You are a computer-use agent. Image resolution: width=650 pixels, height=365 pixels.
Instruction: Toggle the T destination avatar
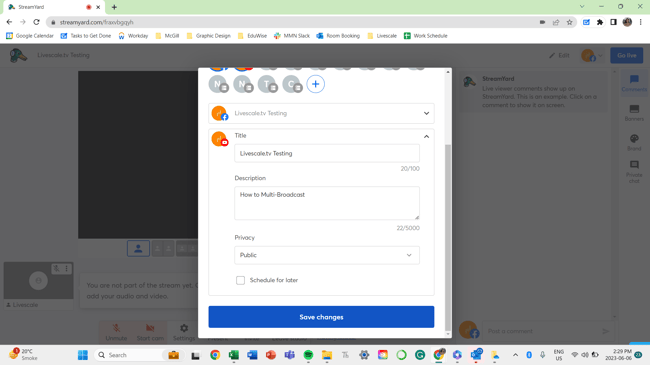click(x=267, y=84)
